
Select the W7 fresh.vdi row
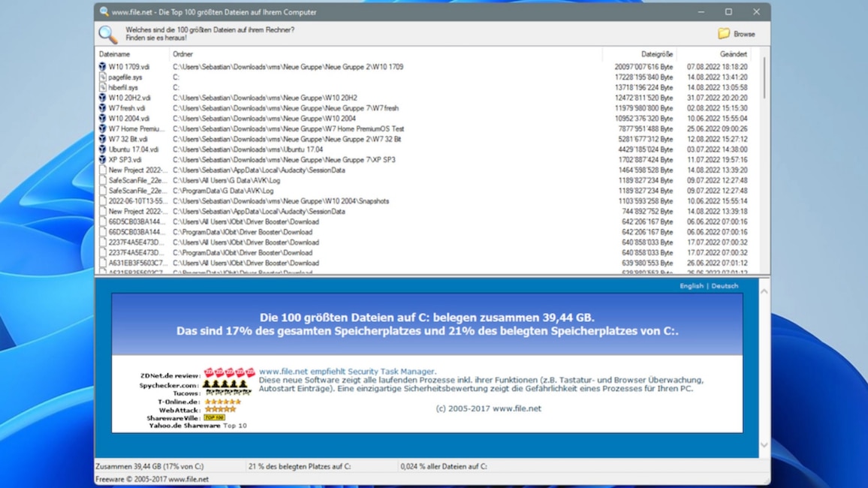423,108
